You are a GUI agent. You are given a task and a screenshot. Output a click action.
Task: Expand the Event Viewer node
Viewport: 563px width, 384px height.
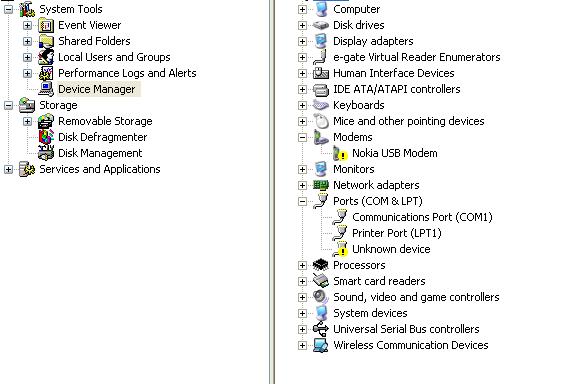coord(27,25)
